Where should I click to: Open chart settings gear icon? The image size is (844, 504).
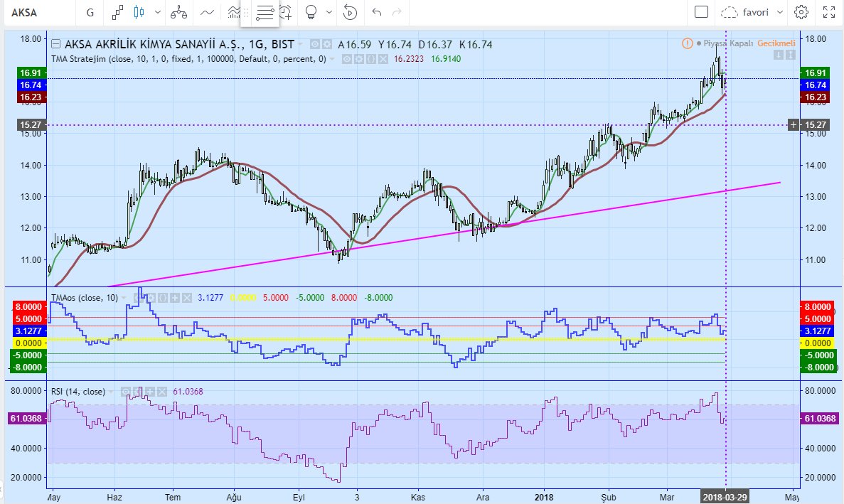[801, 12]
